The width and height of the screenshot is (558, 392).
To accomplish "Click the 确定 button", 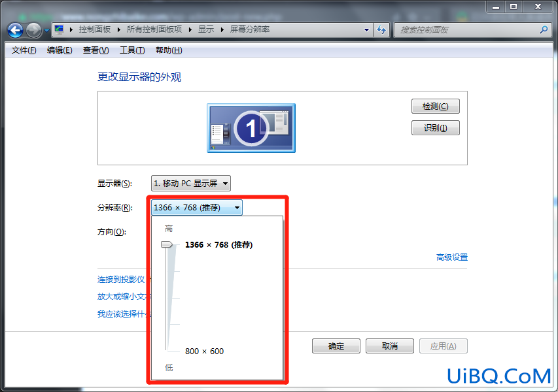I will [336, 346].
